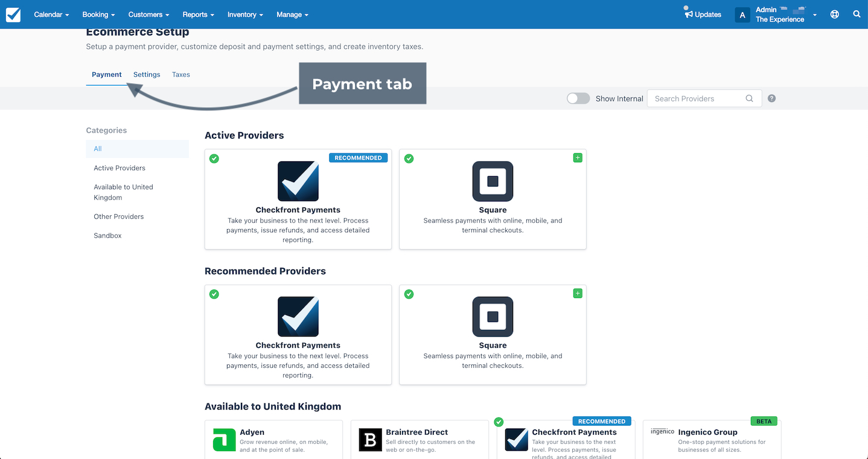This screenshot has width=868, height=459.
Task: Click the Braintree Direct B logo
Action: tap(371, 440)
